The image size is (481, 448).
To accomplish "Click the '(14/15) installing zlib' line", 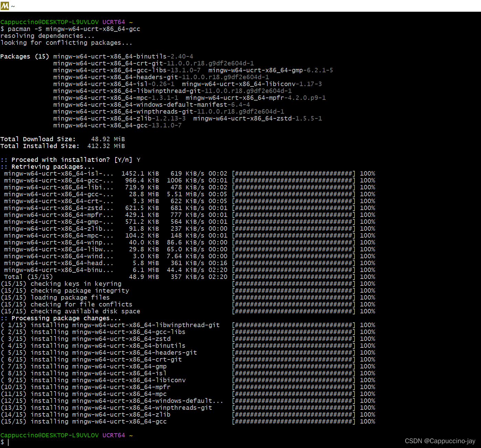I will pyautogui.click(x=86, y=415).
